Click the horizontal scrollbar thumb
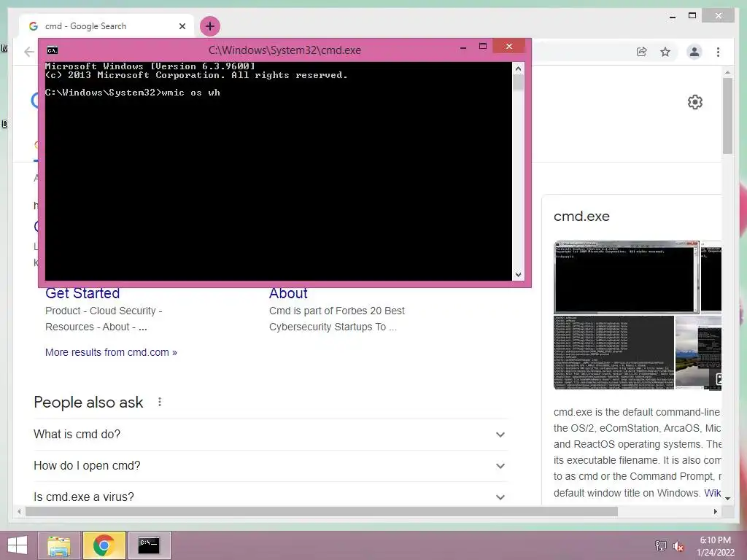The image size is (747, 560). 322,511
